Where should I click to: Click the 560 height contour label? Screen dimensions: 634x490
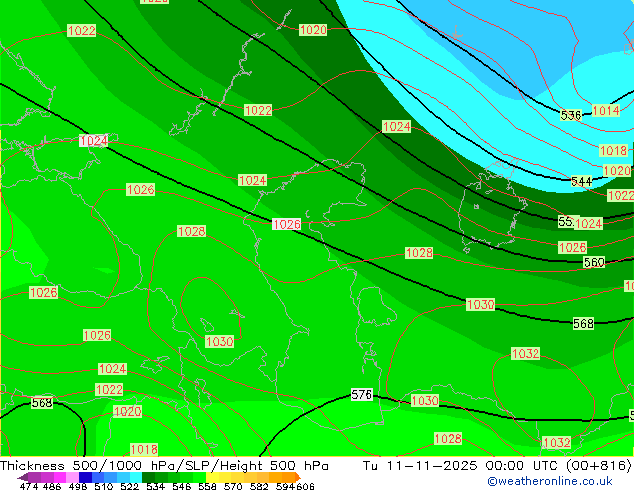click(x=594, y=262)
